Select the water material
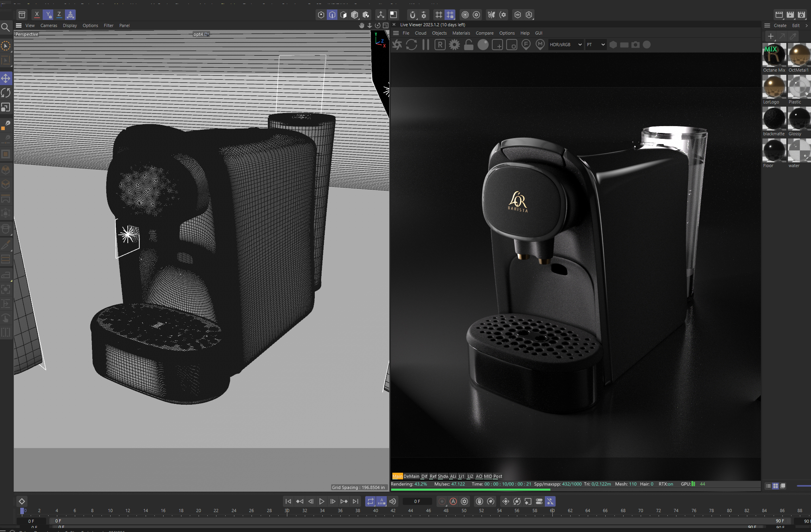 point(799,154)
